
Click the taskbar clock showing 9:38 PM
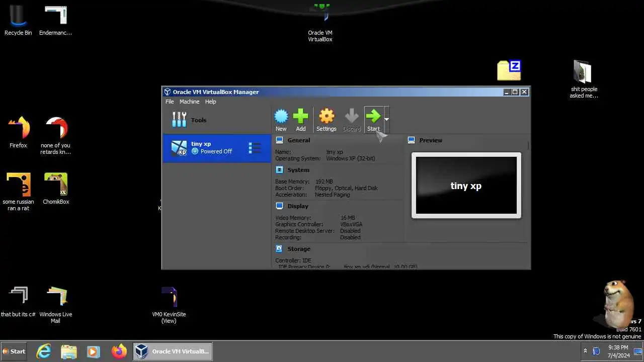tap(618, 351)
